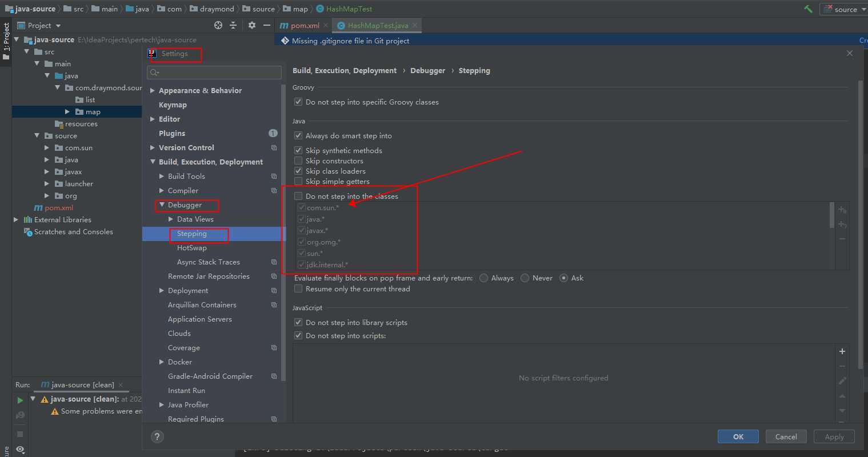868x457 pixels.
Task: Hide the Project panel with minus icon
Action: click(x=267, y=25)
